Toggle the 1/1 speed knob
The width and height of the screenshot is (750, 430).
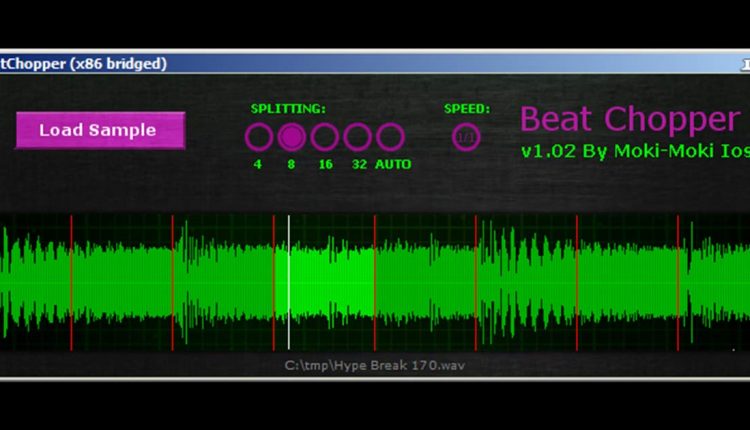click(466, 137)
